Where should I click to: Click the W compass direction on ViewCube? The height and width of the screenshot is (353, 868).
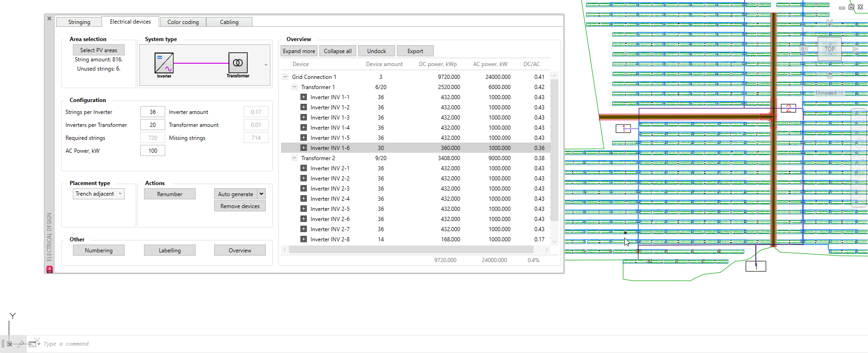tap(804, 49)
